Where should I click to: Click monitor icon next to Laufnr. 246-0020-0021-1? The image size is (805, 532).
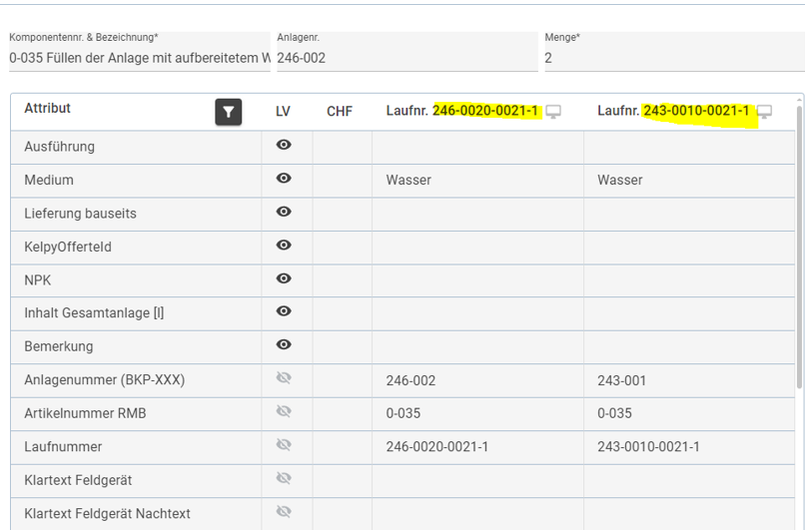[552, 112]
